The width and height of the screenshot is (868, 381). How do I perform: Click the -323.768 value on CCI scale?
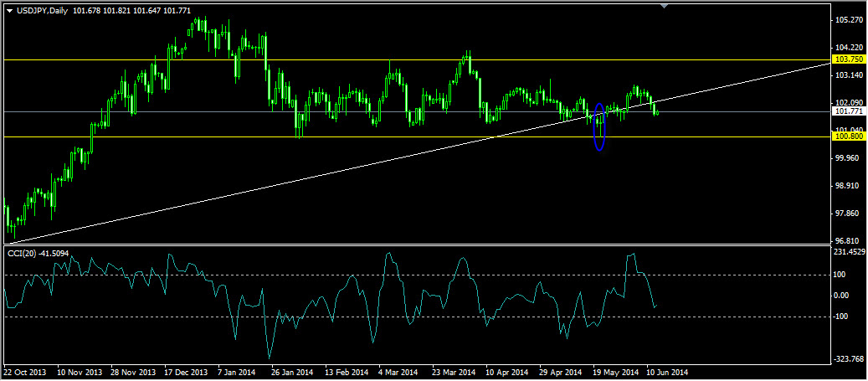click(x=849, y=359)
